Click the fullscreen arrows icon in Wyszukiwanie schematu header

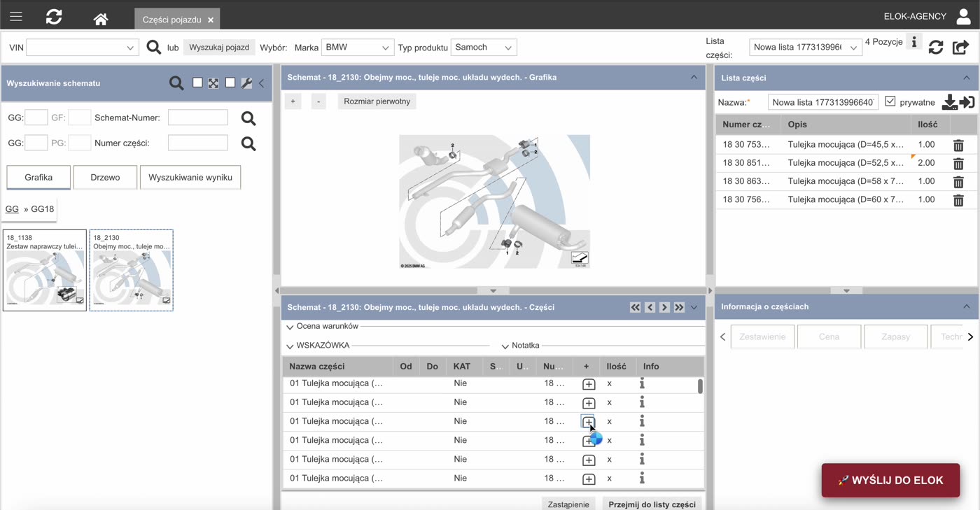213,83
